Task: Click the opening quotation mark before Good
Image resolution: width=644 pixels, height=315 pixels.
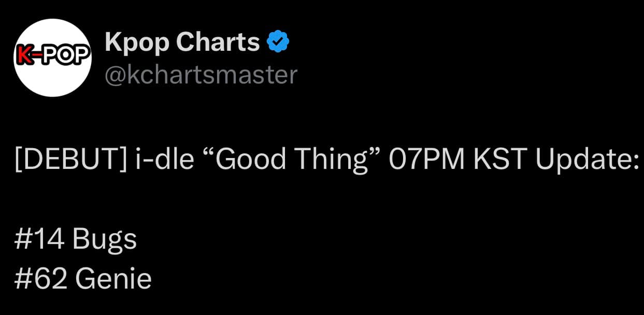Action: (206, 154)
